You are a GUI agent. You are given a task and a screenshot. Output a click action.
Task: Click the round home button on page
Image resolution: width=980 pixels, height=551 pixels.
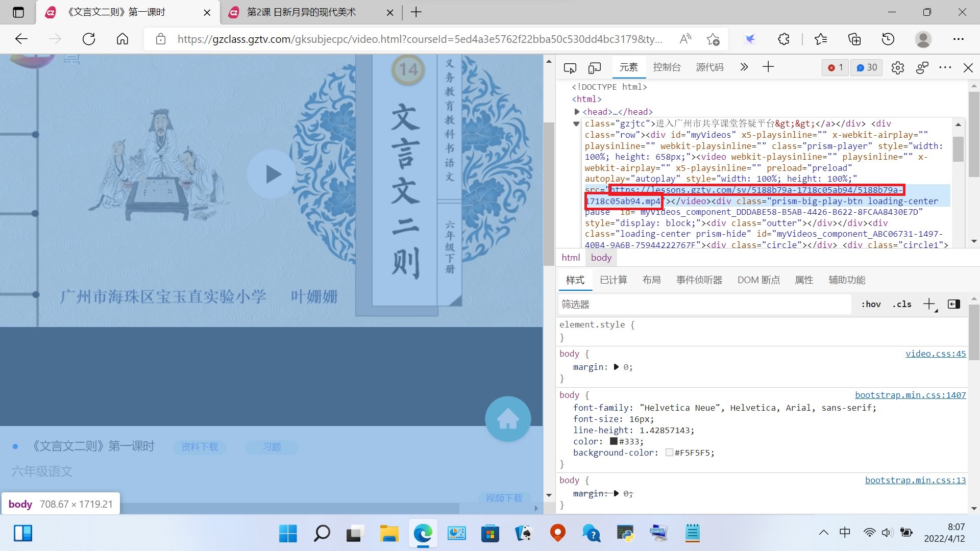click(x=508, y=419)
